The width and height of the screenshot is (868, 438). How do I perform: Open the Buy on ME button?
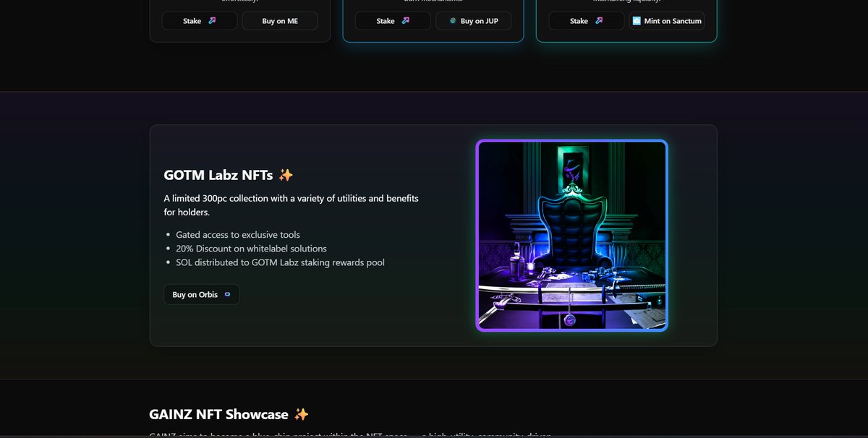click(281, 21)
